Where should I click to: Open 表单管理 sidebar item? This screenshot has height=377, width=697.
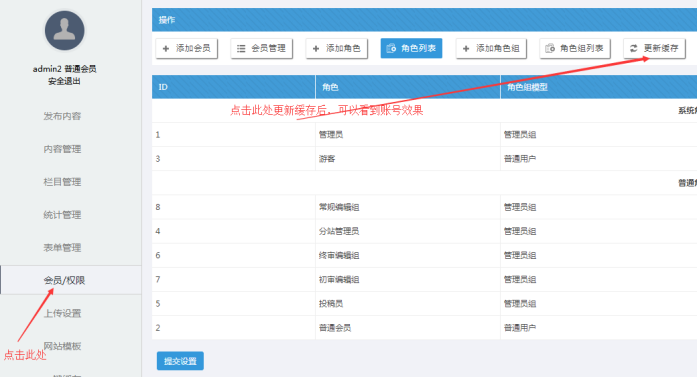point(62,248)
